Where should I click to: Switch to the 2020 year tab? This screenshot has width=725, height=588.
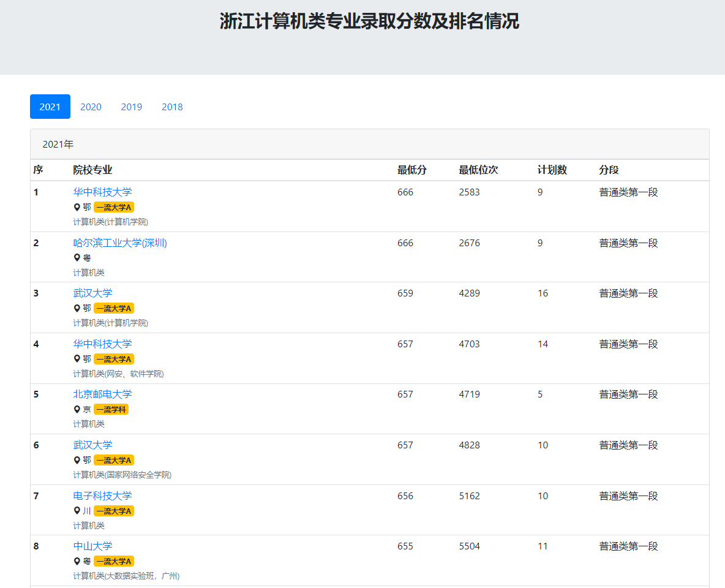pos(91,107)
